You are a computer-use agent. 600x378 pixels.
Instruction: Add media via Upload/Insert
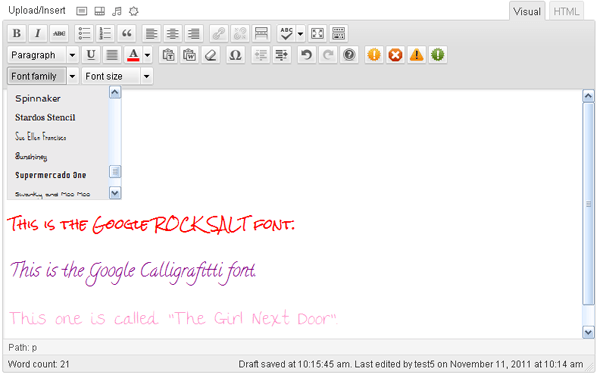[x=134, y=11]
